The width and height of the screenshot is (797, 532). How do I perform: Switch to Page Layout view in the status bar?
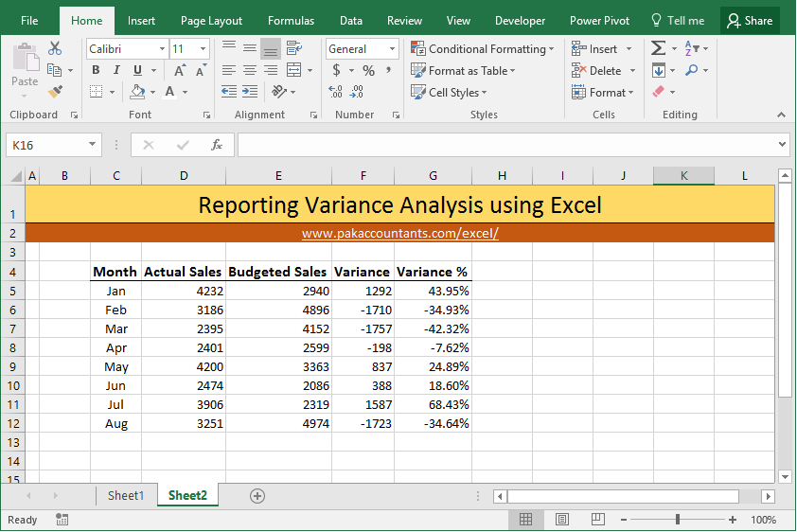[x=561, y=520]
